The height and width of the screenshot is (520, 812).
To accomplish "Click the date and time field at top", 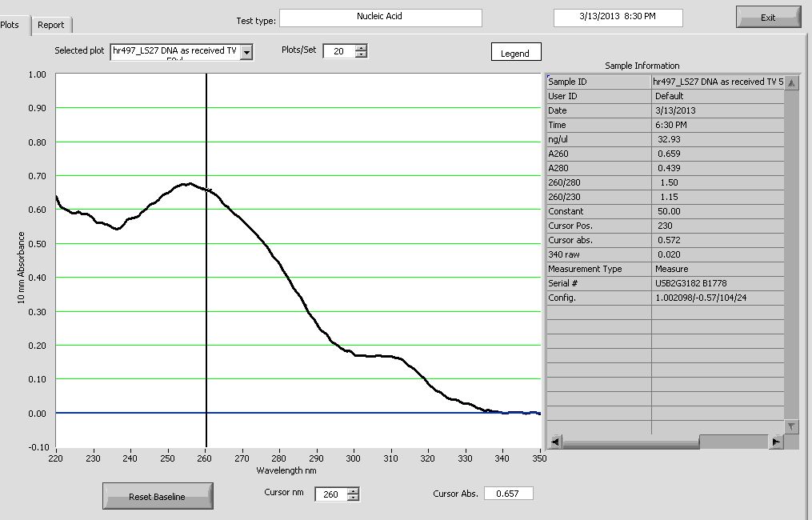I will 618,17.
